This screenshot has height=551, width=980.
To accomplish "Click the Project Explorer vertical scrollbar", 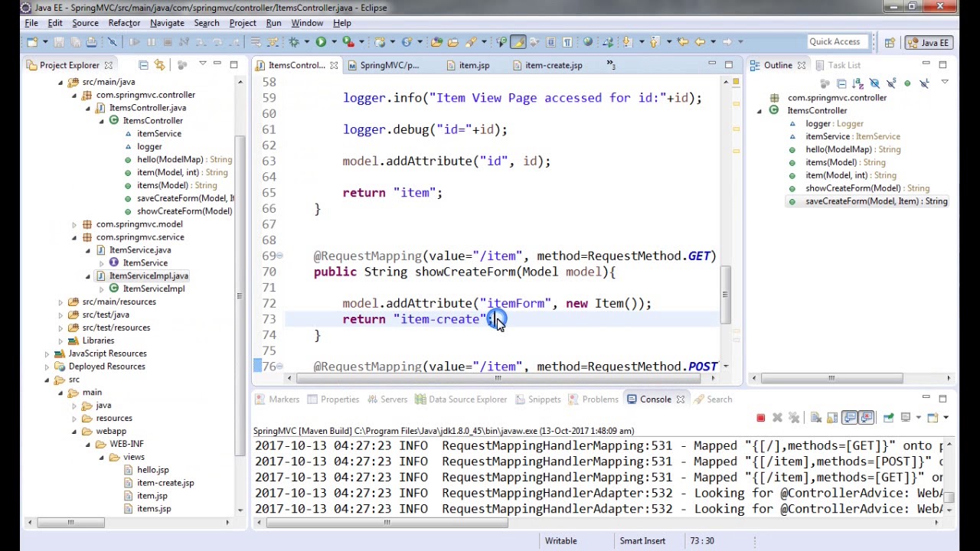I will pyautogui.click(x=239, y=295).
